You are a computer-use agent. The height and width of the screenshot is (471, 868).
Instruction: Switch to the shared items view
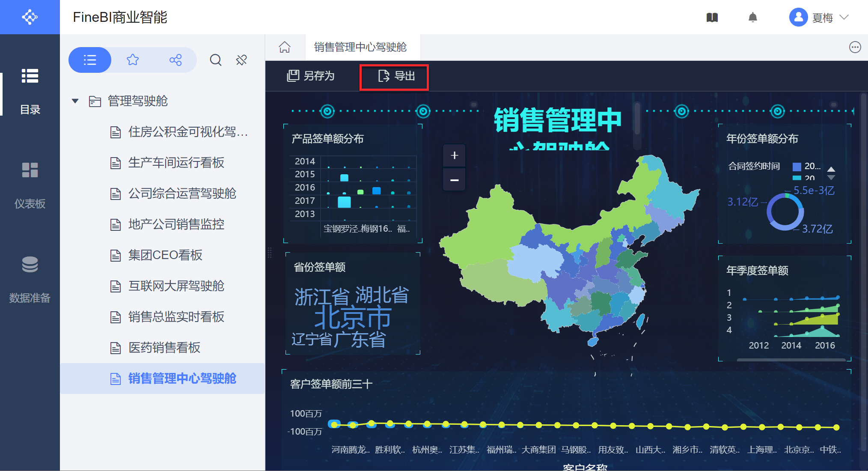175,60
